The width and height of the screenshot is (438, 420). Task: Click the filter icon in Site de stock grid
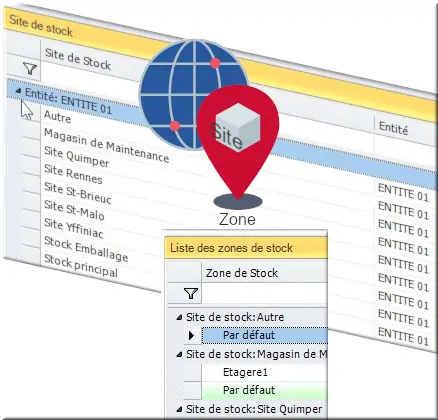coord(30,69)
